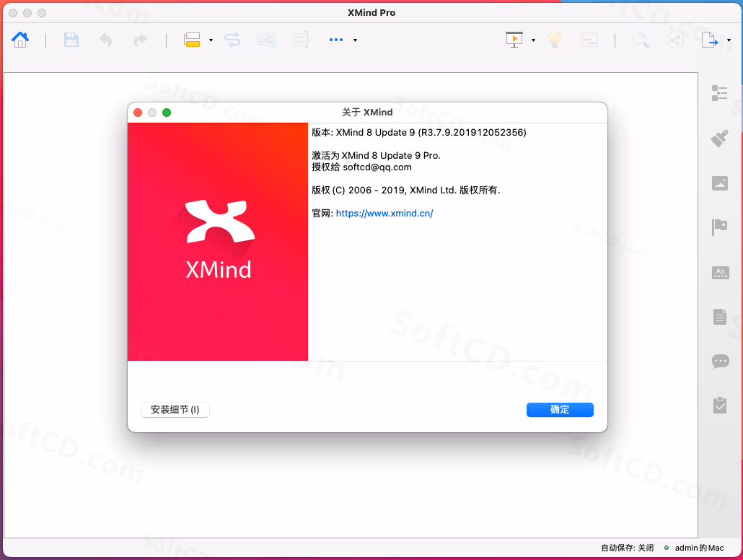Click the Export document icon
743x560 pixels.
click(710, 40)
